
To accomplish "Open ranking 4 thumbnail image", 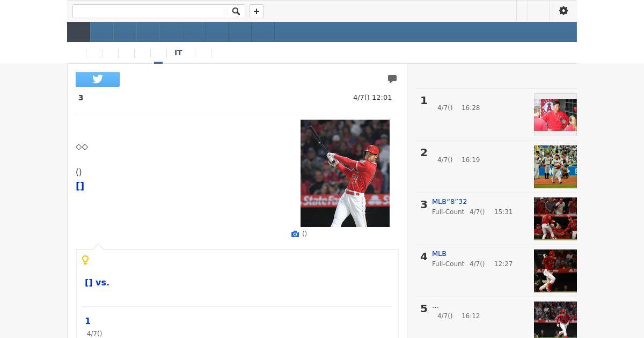I will pos(555,271).
